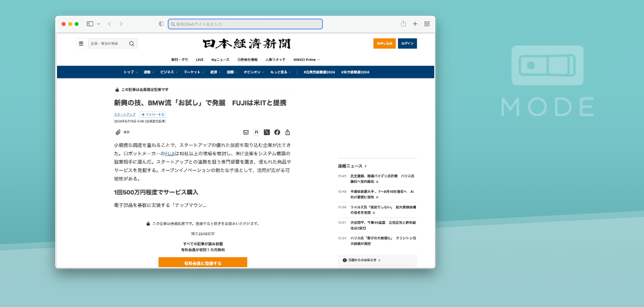644x307 pixels.
Task: Share the article on X
Action: tap(267, 132)
